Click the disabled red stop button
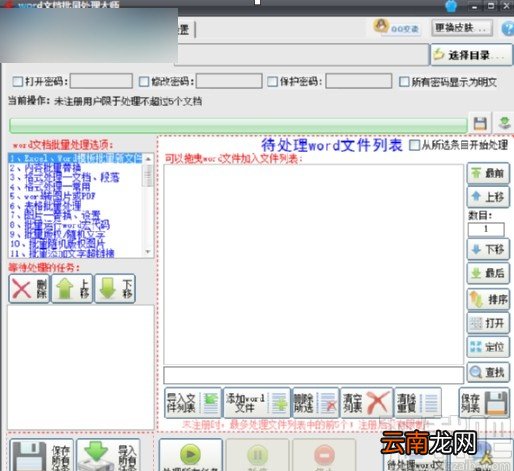The width and height of the screenshot is (514, 471). (x=324, y=455)
